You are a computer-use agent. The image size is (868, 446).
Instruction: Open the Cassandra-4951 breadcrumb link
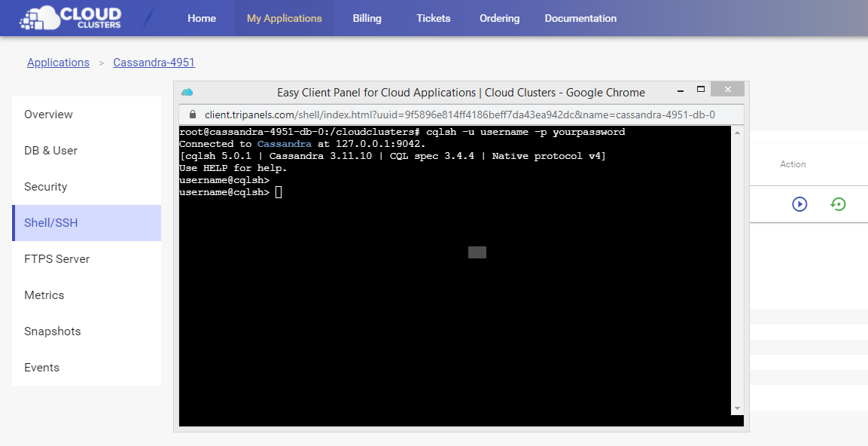pyautogui.click(x=154, y=63)
